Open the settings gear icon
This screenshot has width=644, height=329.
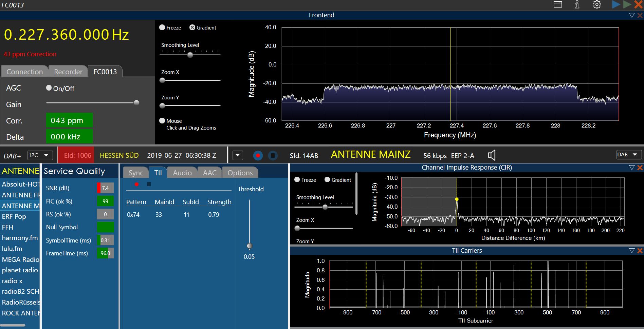click(597, 5)
